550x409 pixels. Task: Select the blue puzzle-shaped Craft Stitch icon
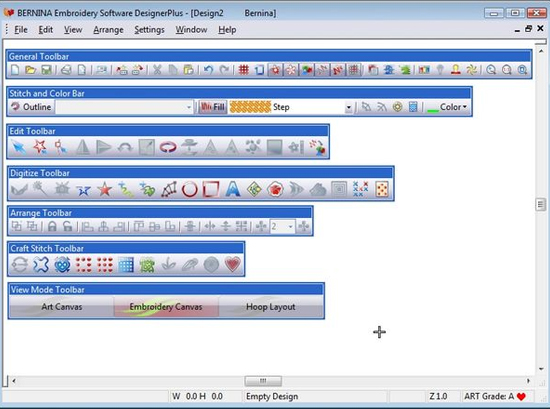tap(41, 264)
